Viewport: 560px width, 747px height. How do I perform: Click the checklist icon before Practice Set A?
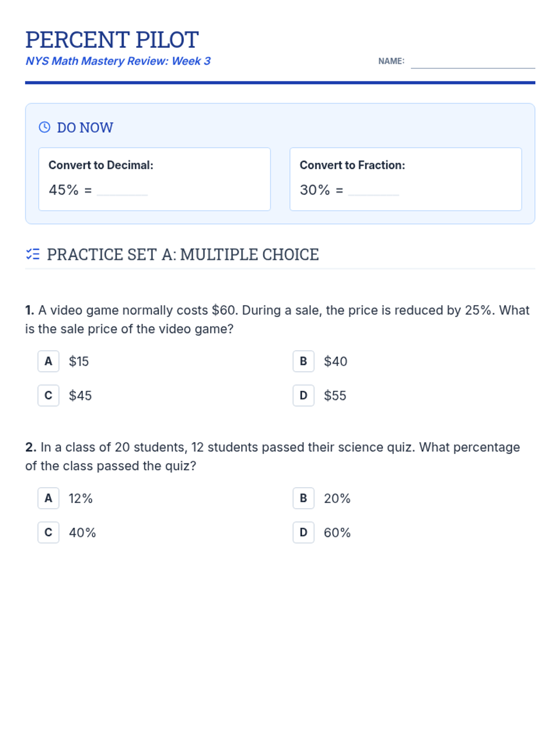(33, 254)
